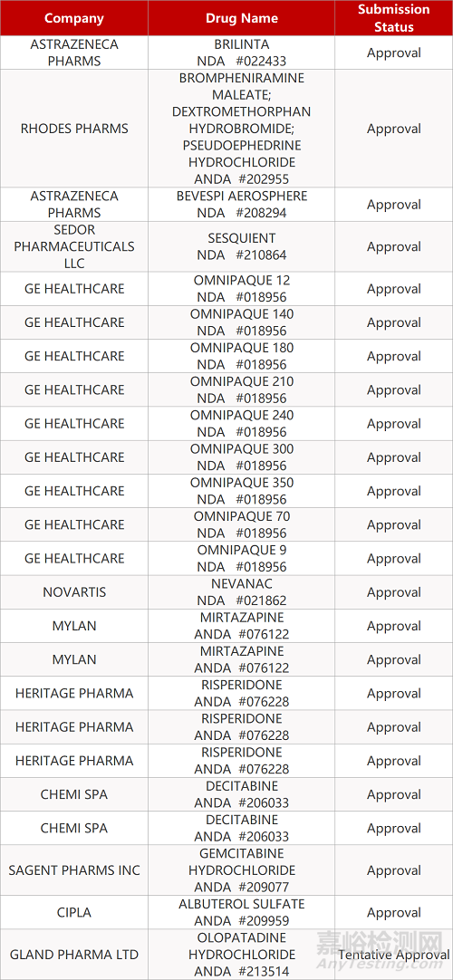The height and width of the screenshot is (980, 453).
Task: Click the OLOPATADINE HYDROCHLORIDE drug cell
Action: [242, 955]
